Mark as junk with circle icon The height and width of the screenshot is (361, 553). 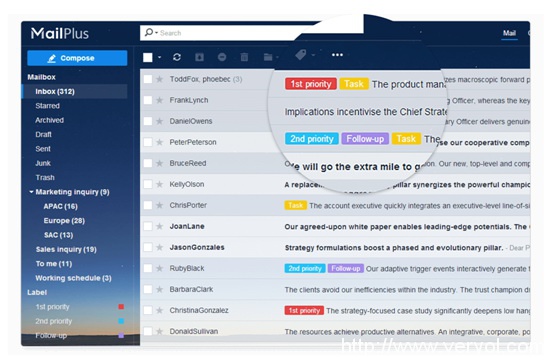[x=222, y=57]
